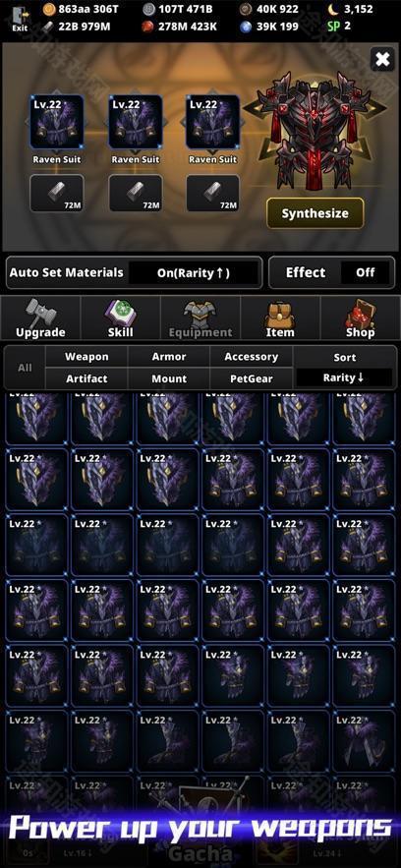Close the synthesis panel with X
This screenshot has width=401, height=868.
point(382,59)
